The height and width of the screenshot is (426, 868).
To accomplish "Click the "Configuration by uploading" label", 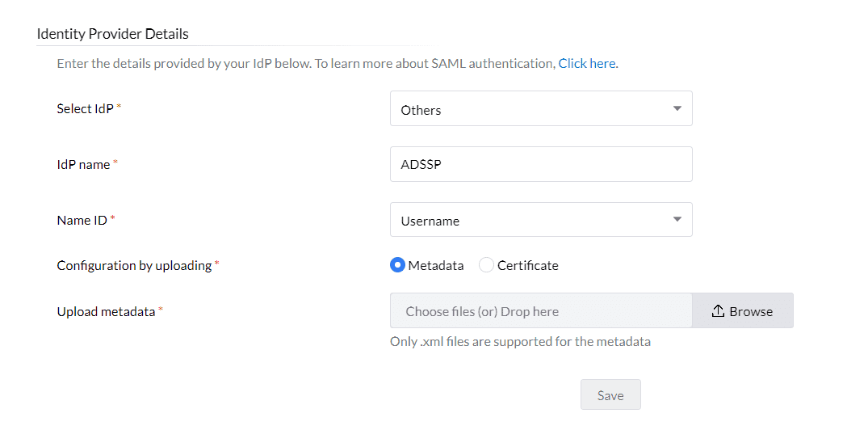I will click(134, 265).
